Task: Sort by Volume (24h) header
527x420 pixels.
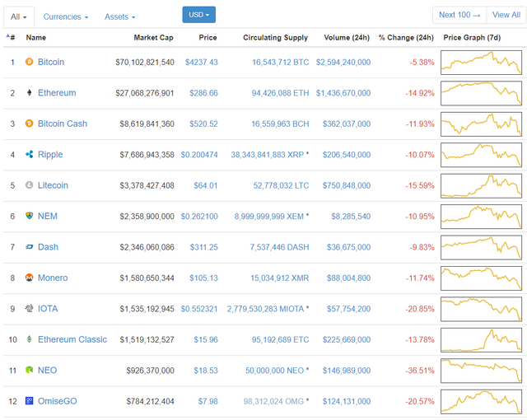Action: click(347, 38)
